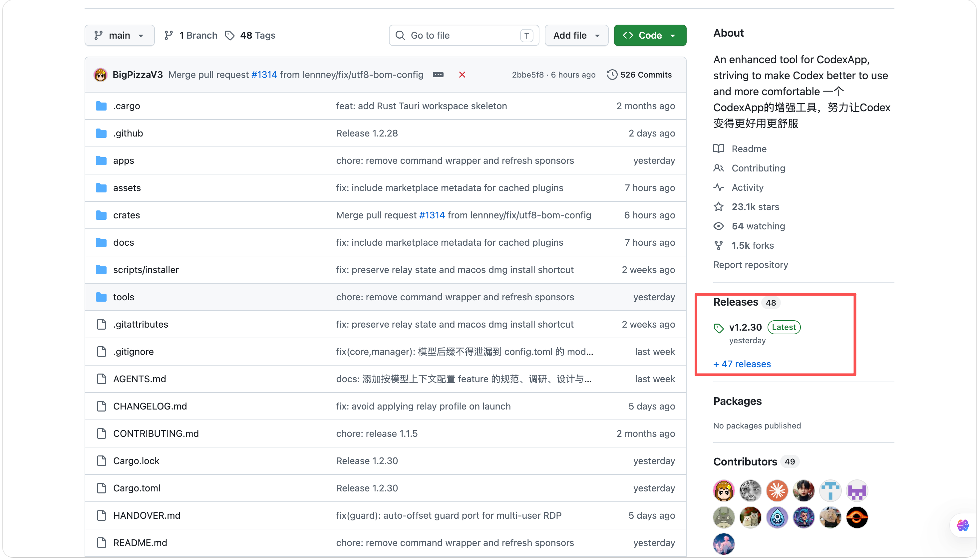Viewport: 979px width, 560px height.
Task: Click the file icon beside .gitattributes
Action: tap(102, 324)
